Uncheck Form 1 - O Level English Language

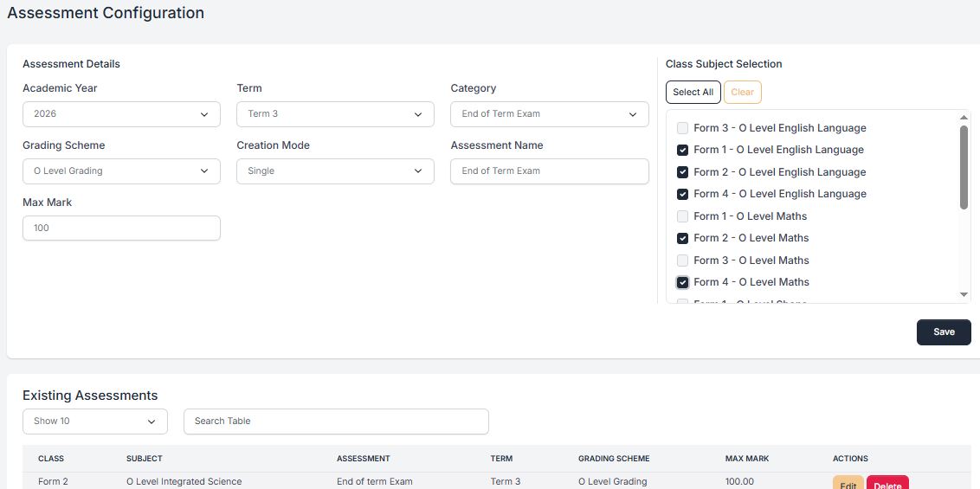[x=682, y=150]
